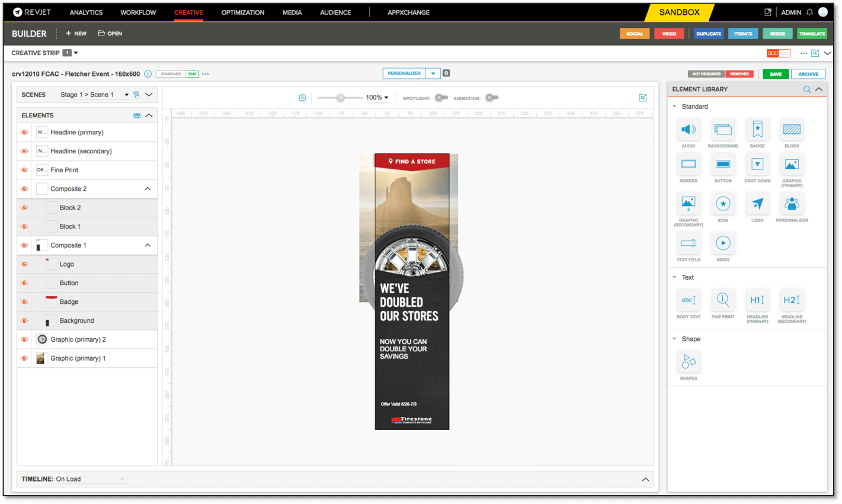Turn on the Spotlight toggle
This screenshot has width=842, height=504.
441,97
